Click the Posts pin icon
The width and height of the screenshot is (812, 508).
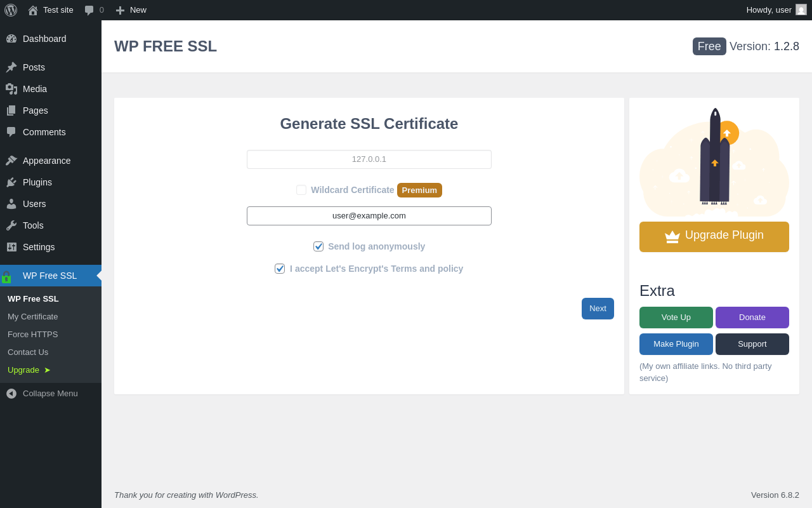pyautogui.click(x=11, y=67)
